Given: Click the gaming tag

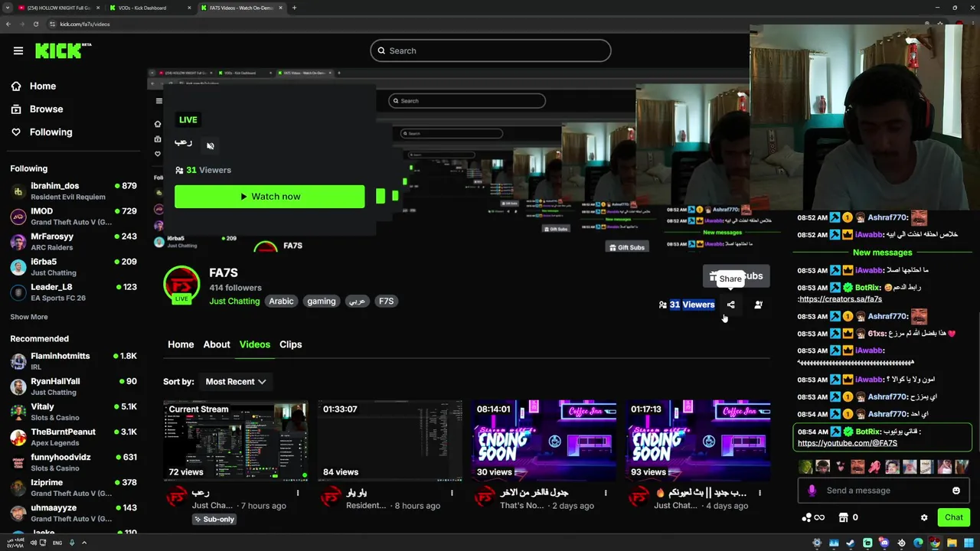Looking at the screenshot, I should [322, 302].
